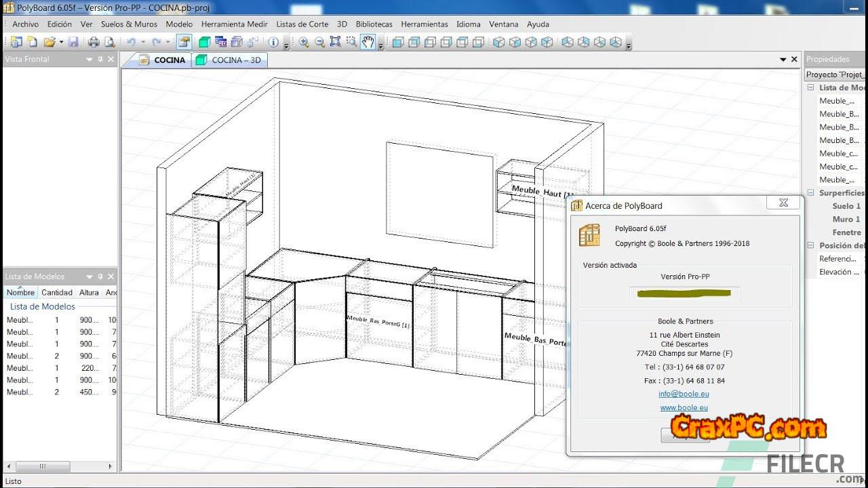This screenshot has width=868, height=488.
Task: Click the green 3D cube view icon
Action: pos(204,42)
